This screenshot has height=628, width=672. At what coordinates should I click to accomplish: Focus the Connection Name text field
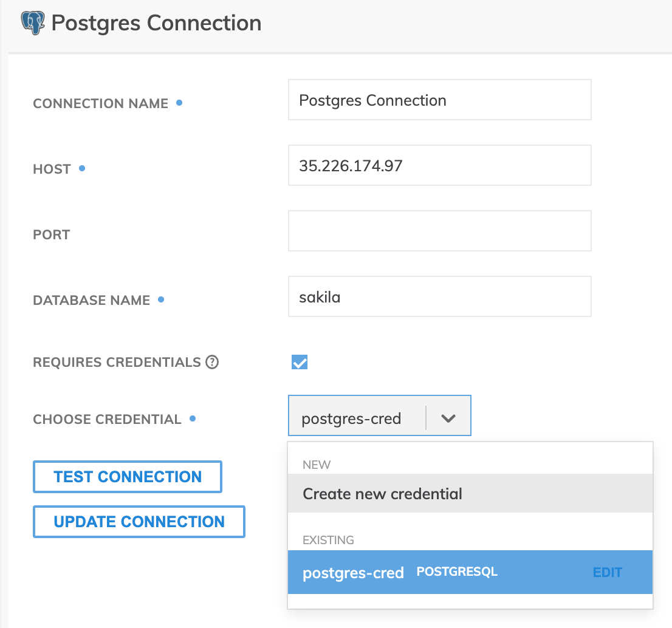439,100
